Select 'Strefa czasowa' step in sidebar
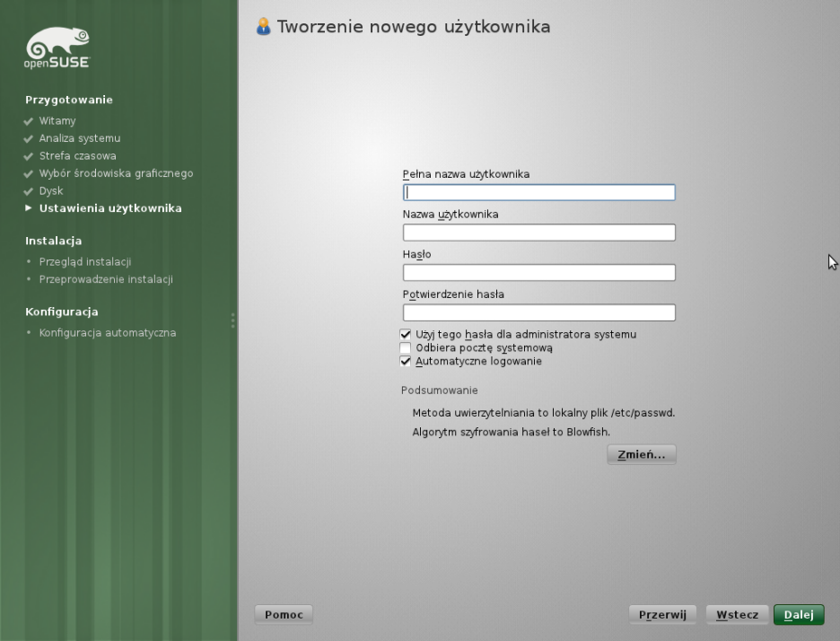 click(x=77, y=156)
